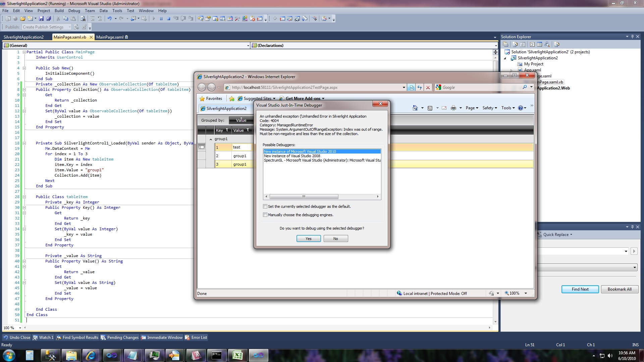Check 'Set the currently selected debugger as the default'
This screenshot has width=644, height=362.
click(x=265, y=206)
